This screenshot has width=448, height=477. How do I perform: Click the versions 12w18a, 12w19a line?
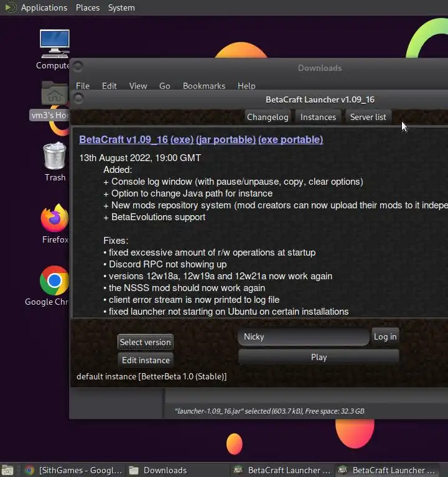pyautogui.click(x=218, y=276)
